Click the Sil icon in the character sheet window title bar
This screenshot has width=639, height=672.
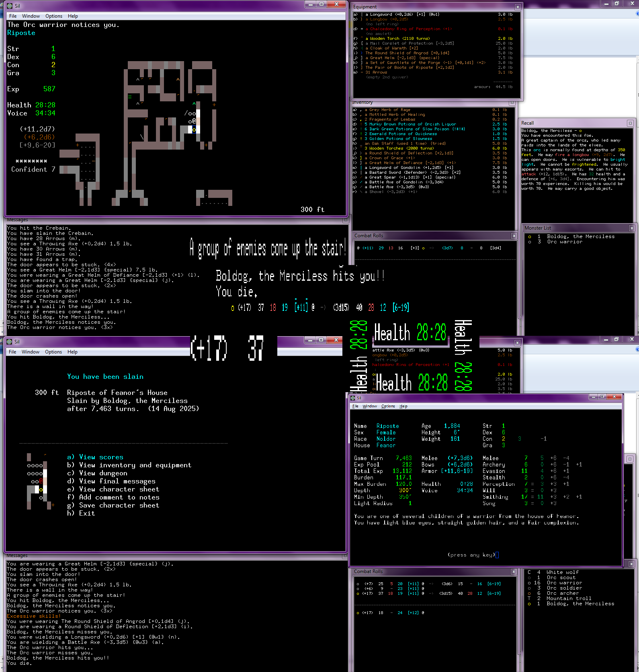[353, 398]
